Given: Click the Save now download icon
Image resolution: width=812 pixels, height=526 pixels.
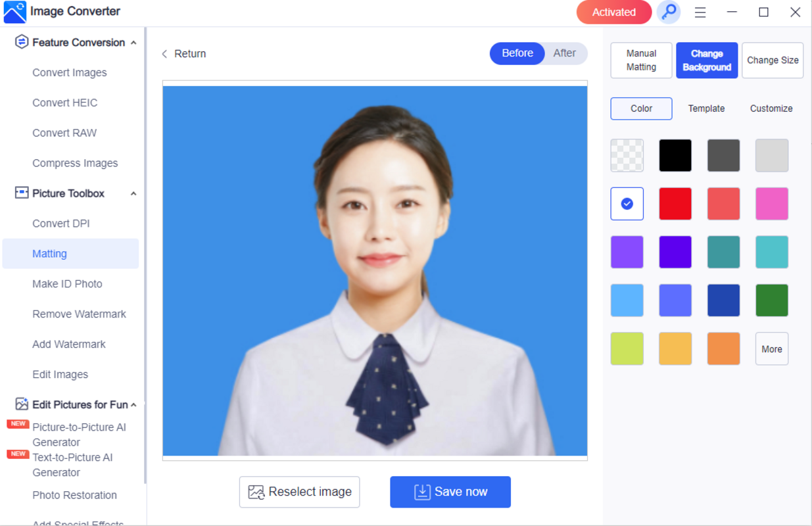Looking at the screenshot, I should coord(422,492).
